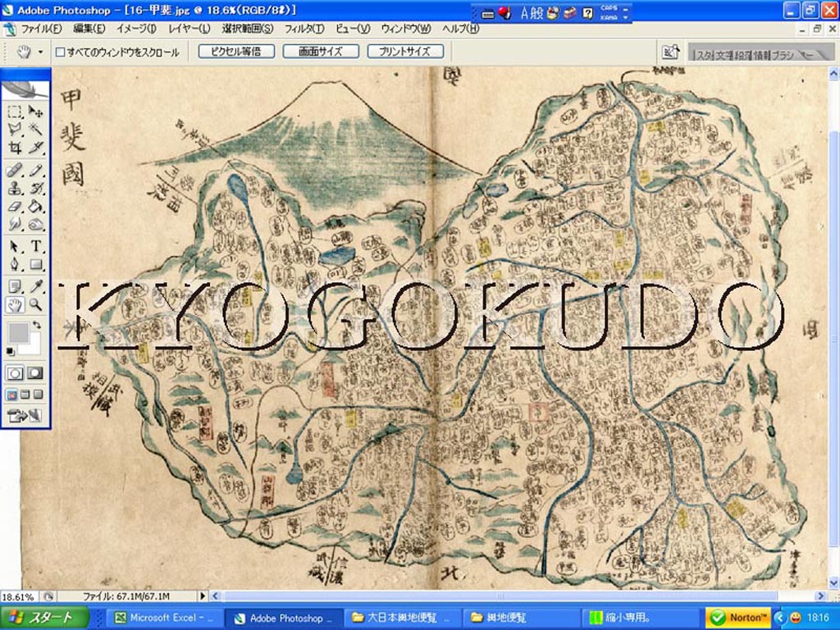Open the IME help icon
The image size is (840, 630).
tap(588, 13)
